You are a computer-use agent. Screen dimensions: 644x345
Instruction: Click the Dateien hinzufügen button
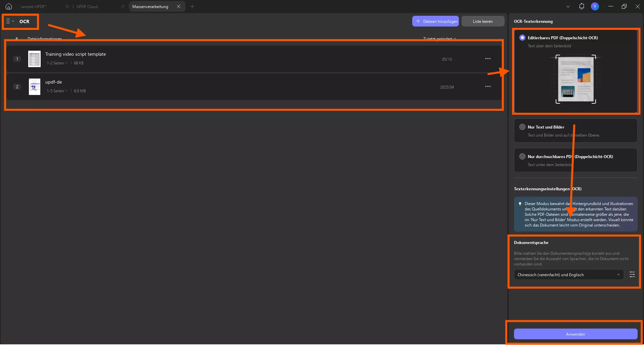pyautogui.click(x=435, y=21)
